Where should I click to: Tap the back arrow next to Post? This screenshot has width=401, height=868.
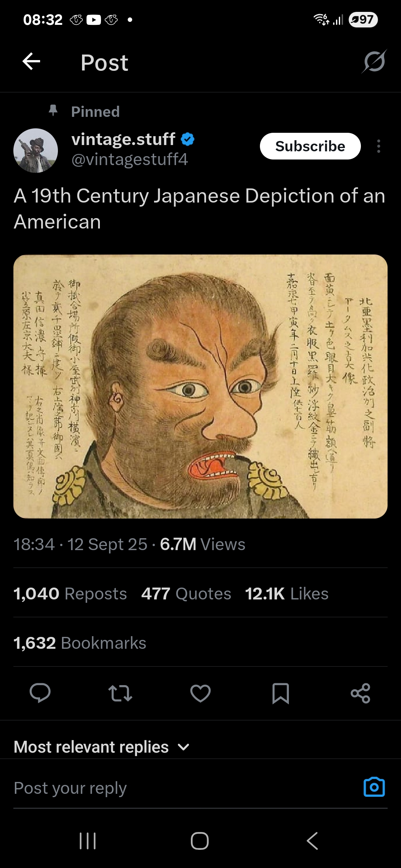click(x=31, y=62)
